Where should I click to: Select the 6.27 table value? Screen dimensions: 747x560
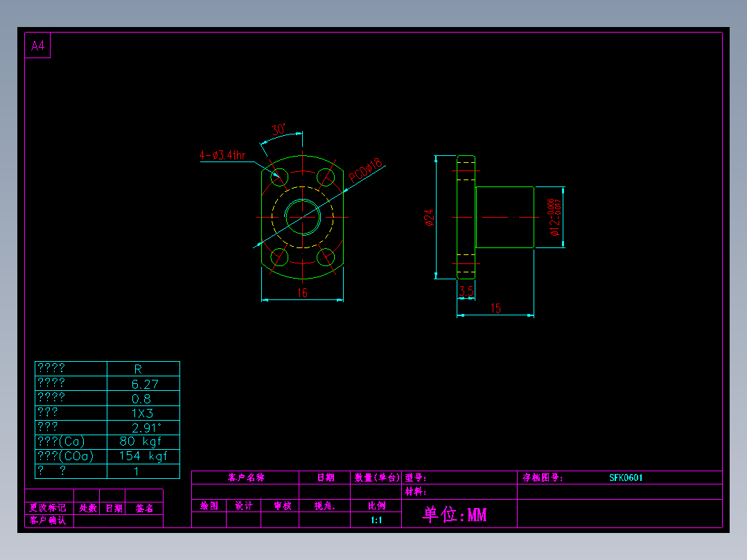[145, 384]
